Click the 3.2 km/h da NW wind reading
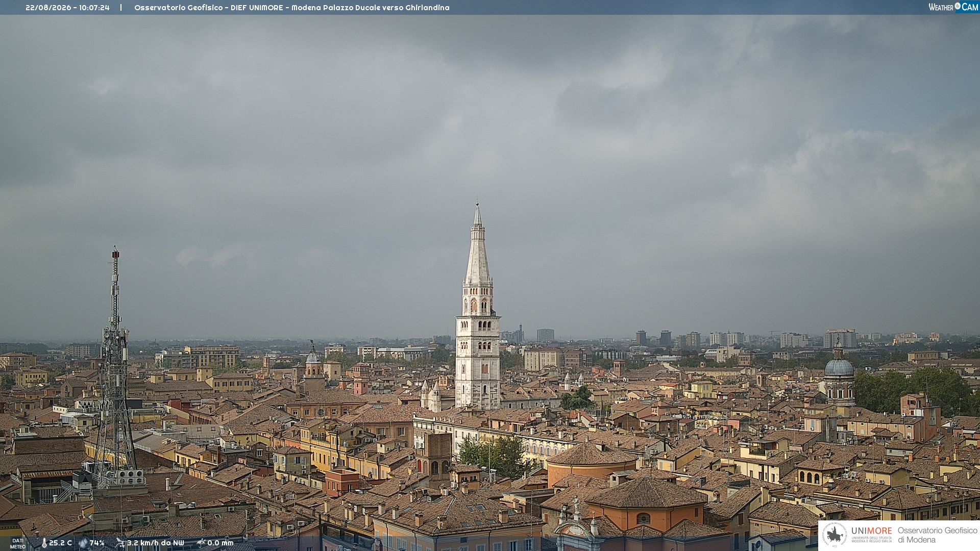Image resolution: width=980 pixels, height=551 pixels. (155, 543)
